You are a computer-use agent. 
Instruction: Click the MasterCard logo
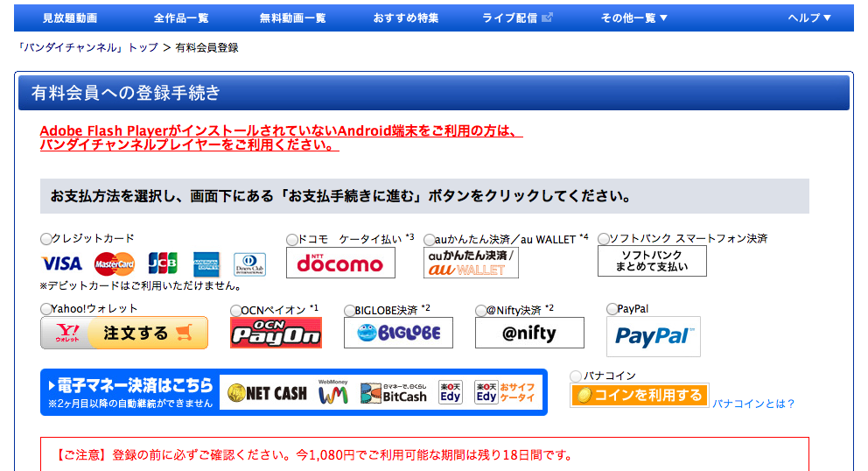(x=115, y=264)
